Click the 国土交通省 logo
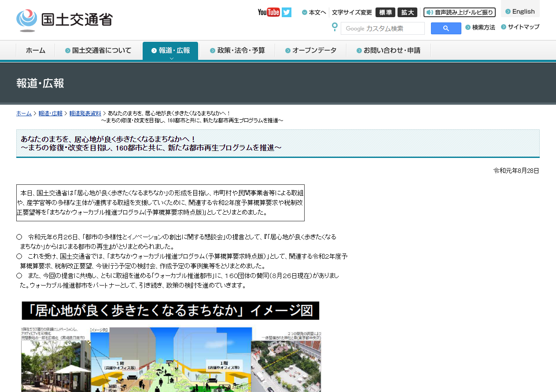The image size is (556, 392). tap(64, 19)
